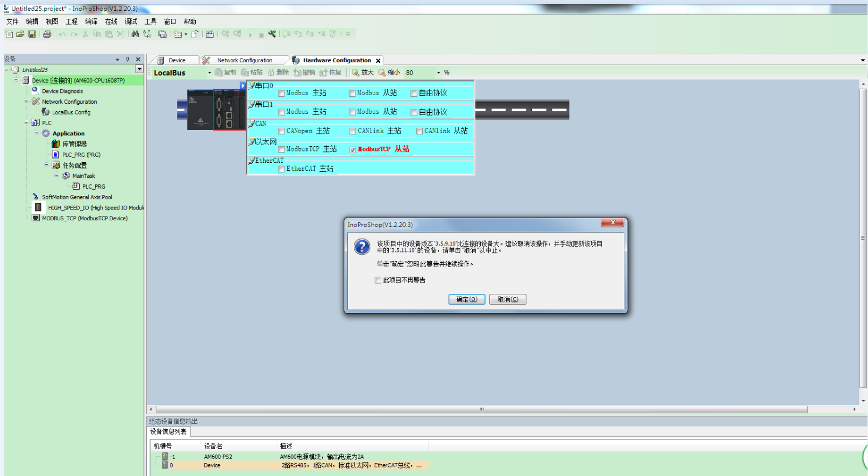Open the 编译 menu

coord(91,21)
